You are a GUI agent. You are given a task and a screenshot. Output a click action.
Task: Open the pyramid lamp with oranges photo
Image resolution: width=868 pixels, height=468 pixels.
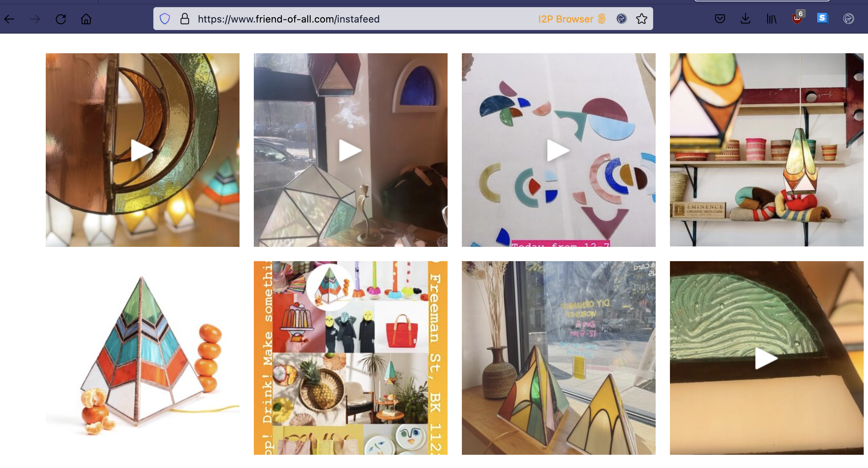pos(142,358)
